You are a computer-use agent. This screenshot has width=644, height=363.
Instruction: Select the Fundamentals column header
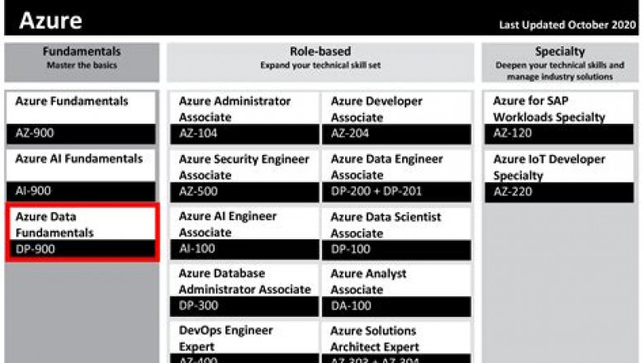tap(82, 58)
